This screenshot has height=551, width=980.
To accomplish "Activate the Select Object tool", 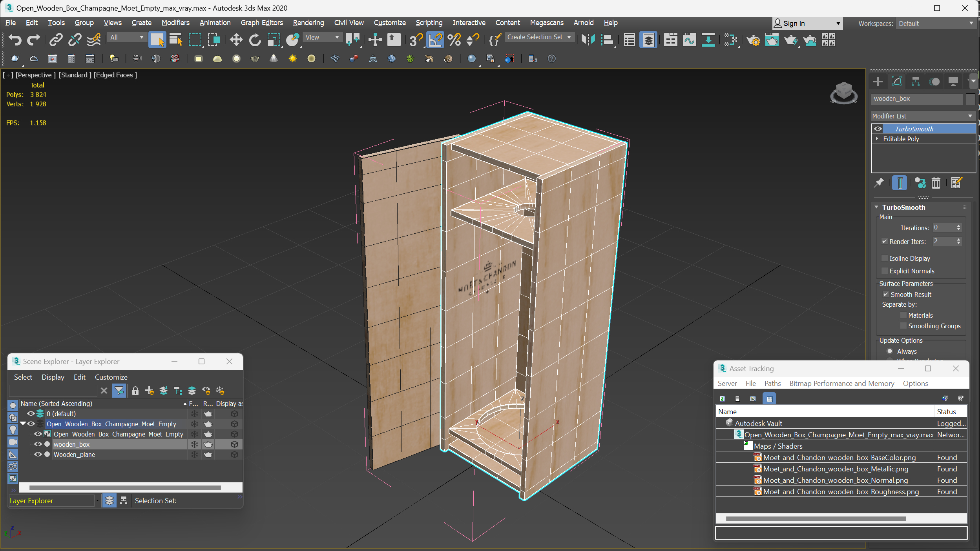I will point(157,40).
